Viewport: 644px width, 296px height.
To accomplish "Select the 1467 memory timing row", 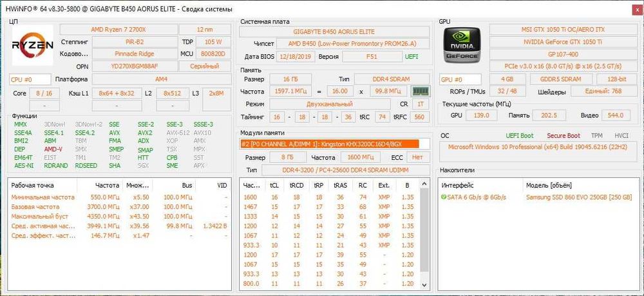I will point(330,207).
